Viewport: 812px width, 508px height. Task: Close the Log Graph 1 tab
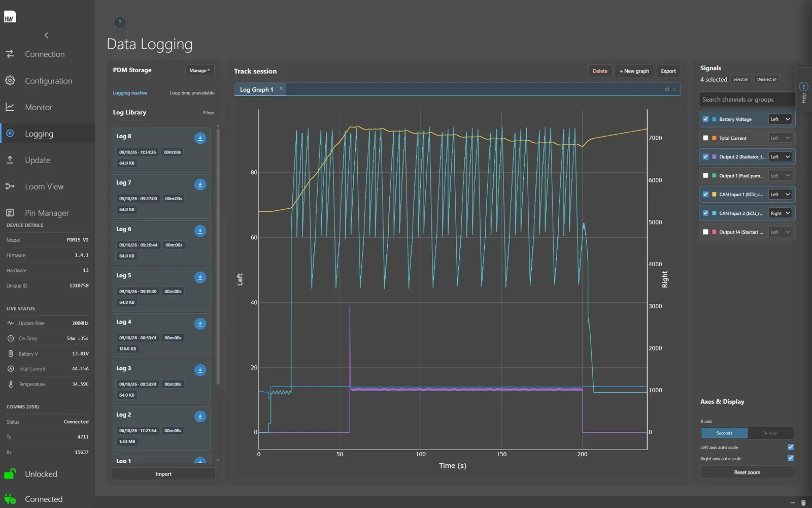click(x=281, y=88)
